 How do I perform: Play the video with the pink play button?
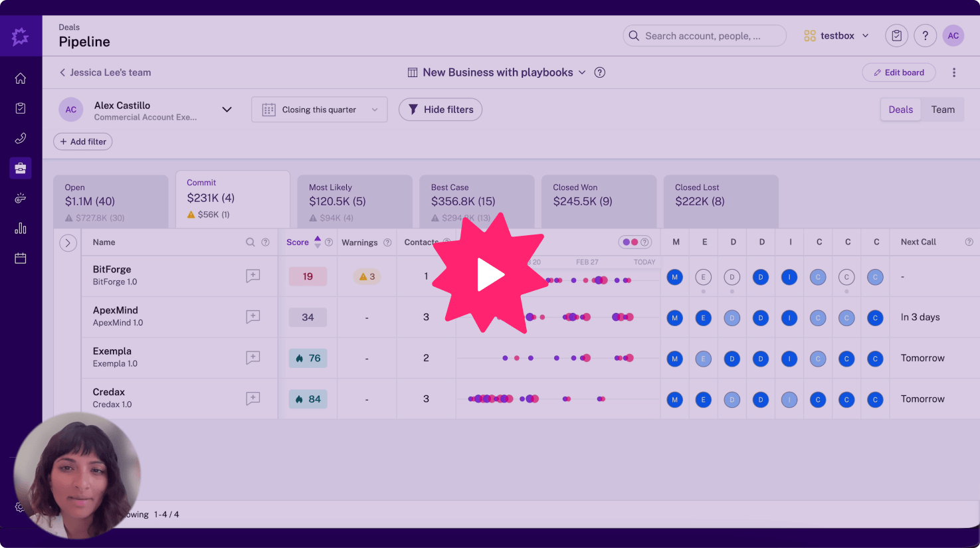click(x=490, y=274)
